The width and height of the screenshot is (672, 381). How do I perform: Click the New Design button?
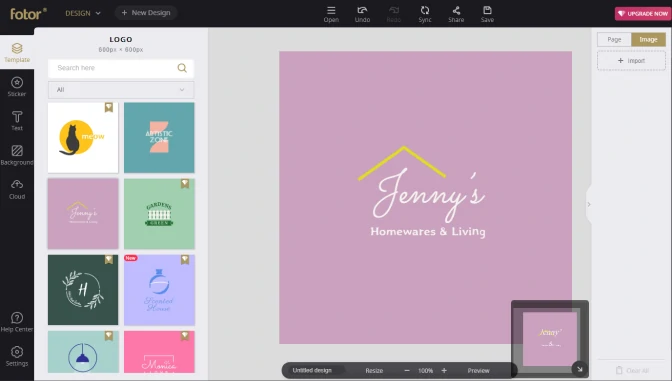click(146, 13)
